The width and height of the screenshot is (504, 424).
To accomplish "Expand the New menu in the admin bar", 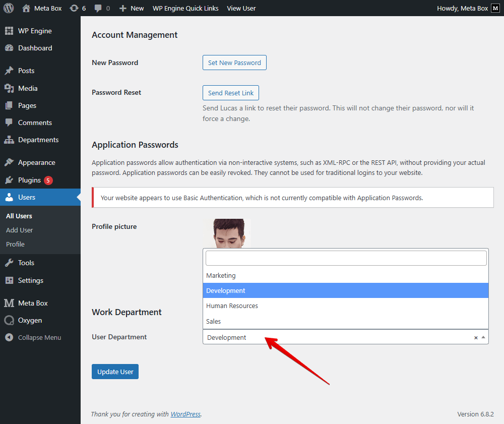I will point(131,8).
